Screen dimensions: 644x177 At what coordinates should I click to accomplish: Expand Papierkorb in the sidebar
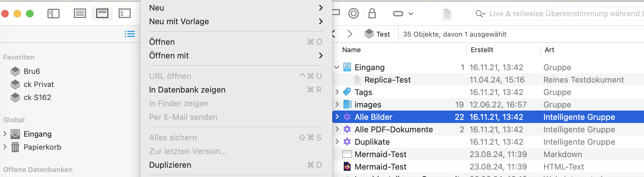pos(5,147)
